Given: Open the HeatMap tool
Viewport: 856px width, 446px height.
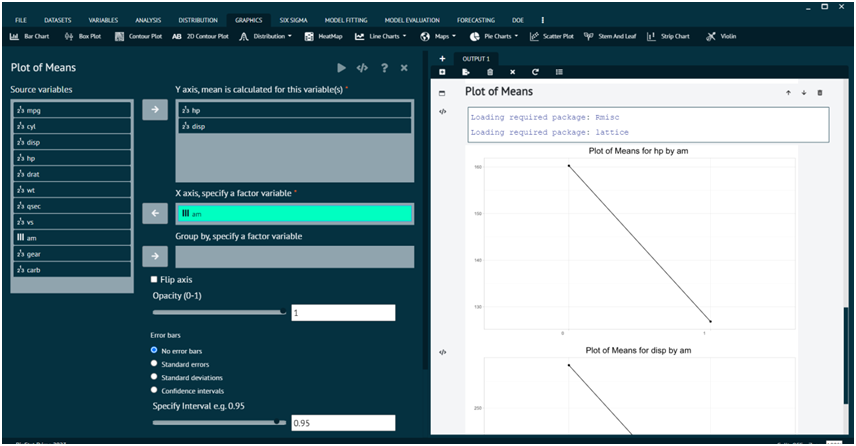Looking at the screenshot, I should 323,37.
